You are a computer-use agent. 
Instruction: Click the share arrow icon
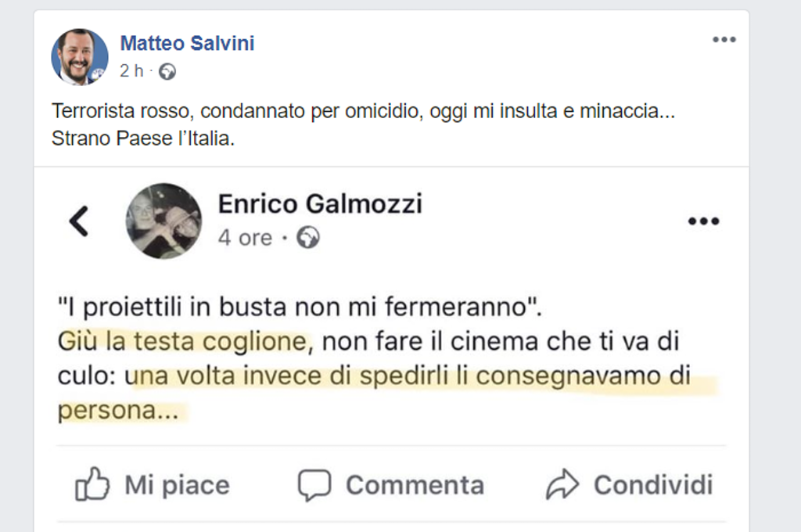(562, 485)
